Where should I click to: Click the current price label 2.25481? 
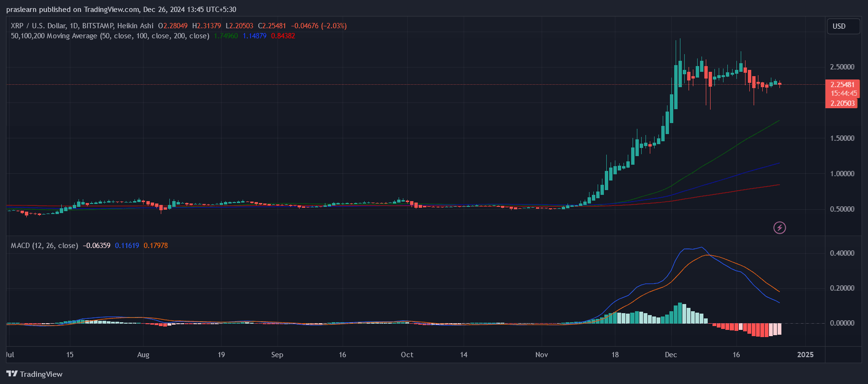843,85
